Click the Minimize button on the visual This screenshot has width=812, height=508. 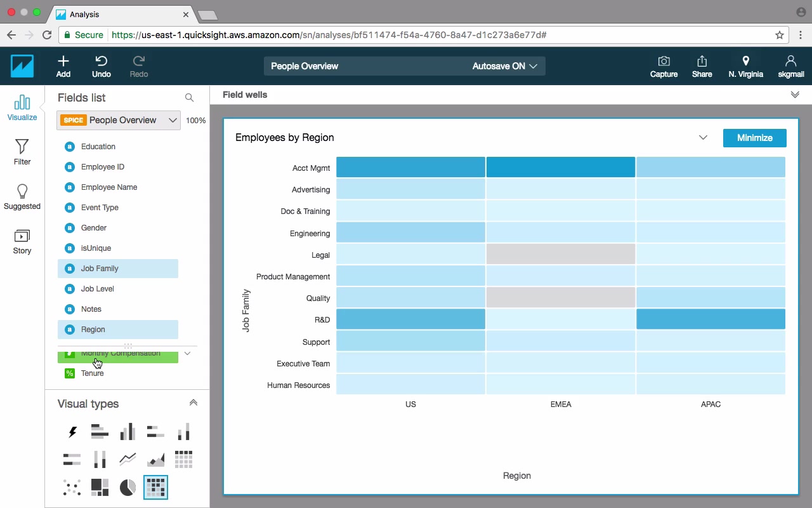click(755, 138)
